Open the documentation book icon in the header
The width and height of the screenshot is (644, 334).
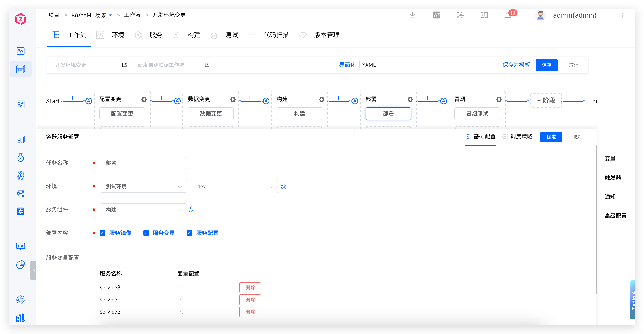pyautogui.click(x=484, y=15)
